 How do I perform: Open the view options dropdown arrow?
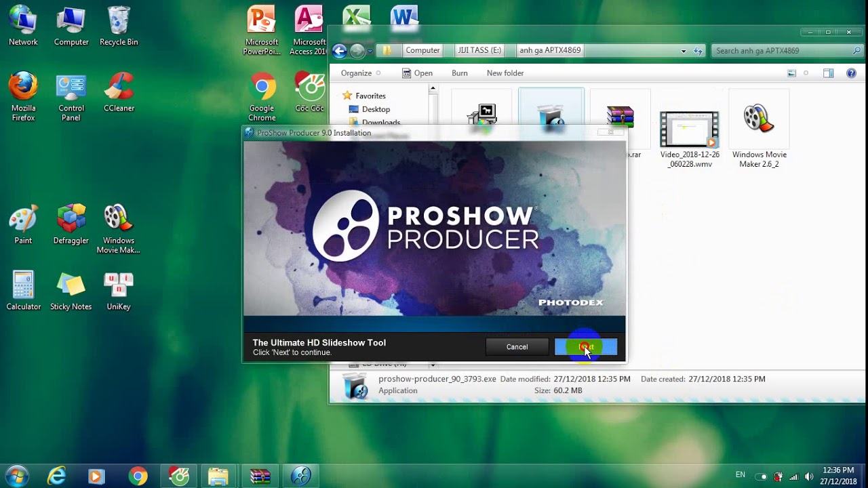[x=806, y=73]
